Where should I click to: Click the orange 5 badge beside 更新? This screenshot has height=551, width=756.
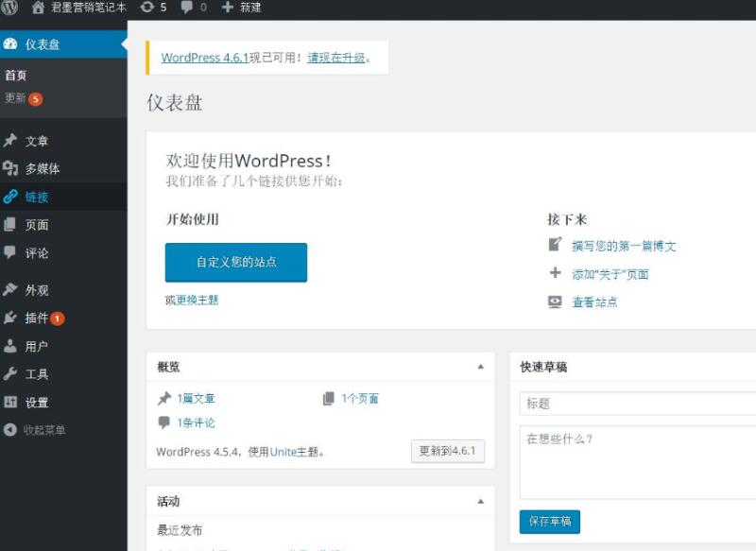pos(35,99)
